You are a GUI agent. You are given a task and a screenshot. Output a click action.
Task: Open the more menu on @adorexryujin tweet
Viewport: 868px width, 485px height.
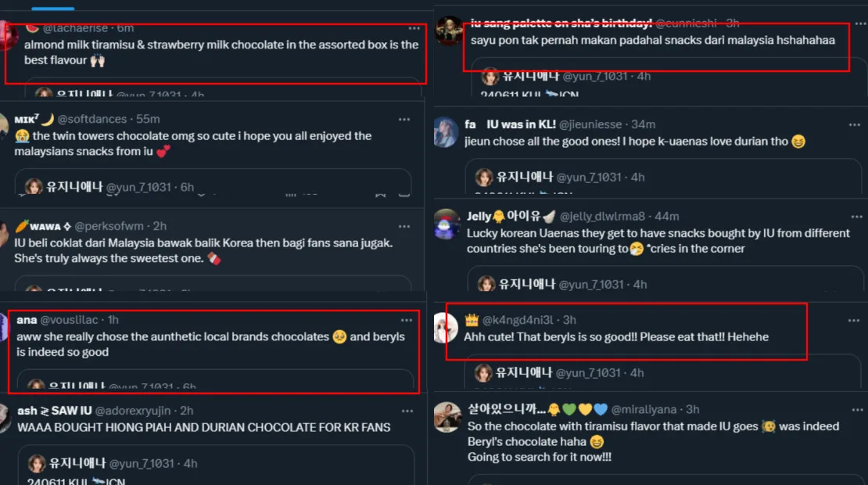(404, 410)
